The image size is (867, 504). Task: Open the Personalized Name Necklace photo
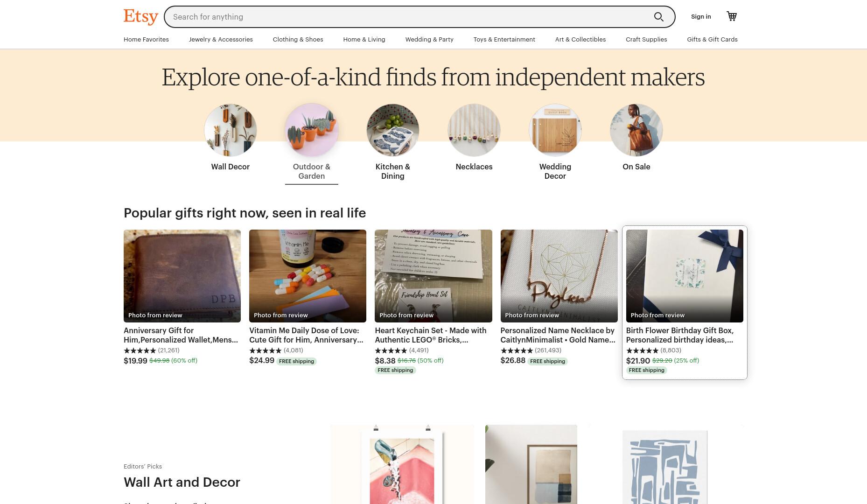click(x=559, y=276)
